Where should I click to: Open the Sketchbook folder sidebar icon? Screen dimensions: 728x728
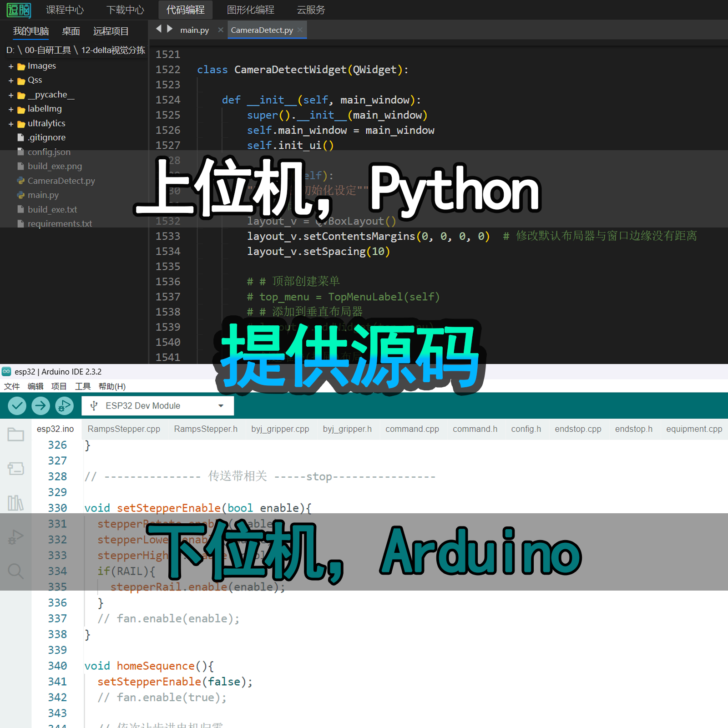click(x=15, y=435)
